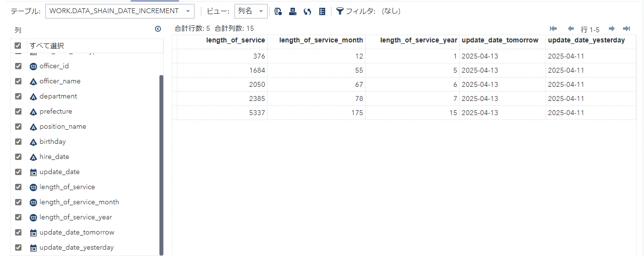Click the table properties icon after view dropdown
This screenshot has width=644, height=256.
click(x=278, y=11)
